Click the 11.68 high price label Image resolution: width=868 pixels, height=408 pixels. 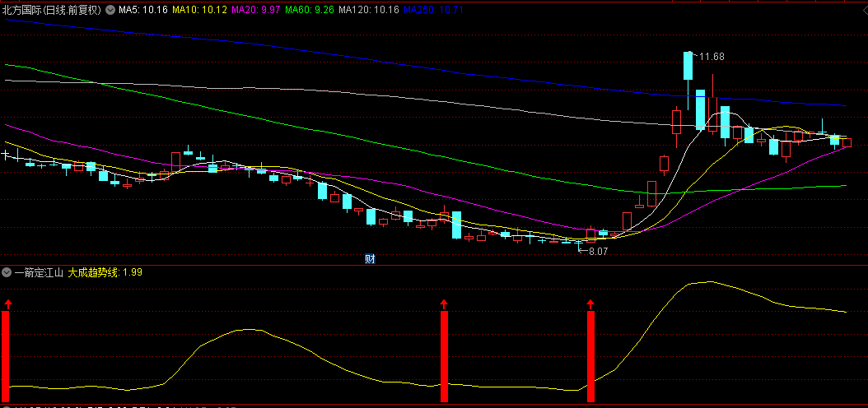(712, 57)
